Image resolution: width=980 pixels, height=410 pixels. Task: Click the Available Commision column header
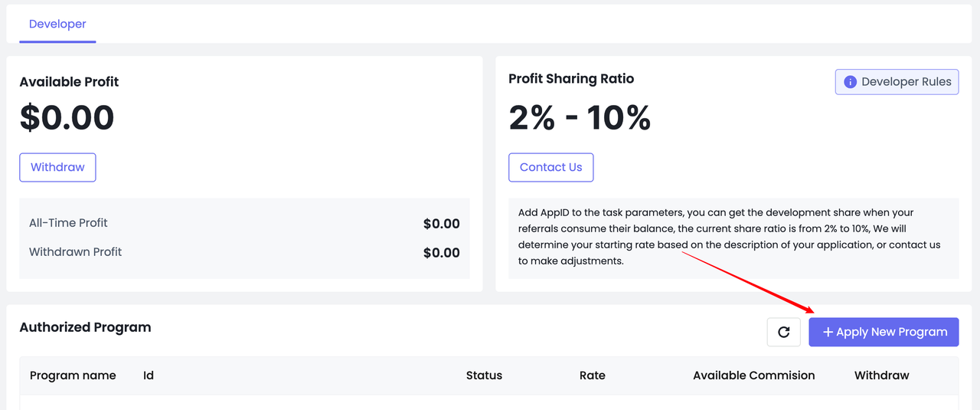pyautogui.click(x=753, y=376)
